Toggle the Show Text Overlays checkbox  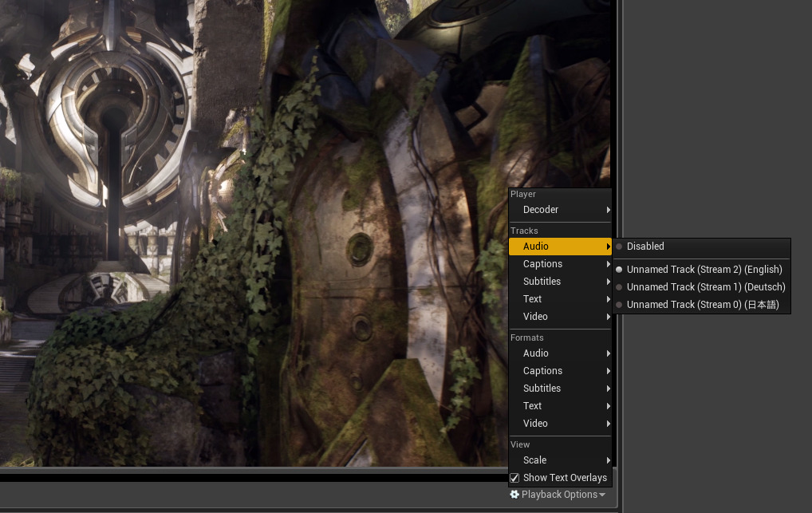515,478
